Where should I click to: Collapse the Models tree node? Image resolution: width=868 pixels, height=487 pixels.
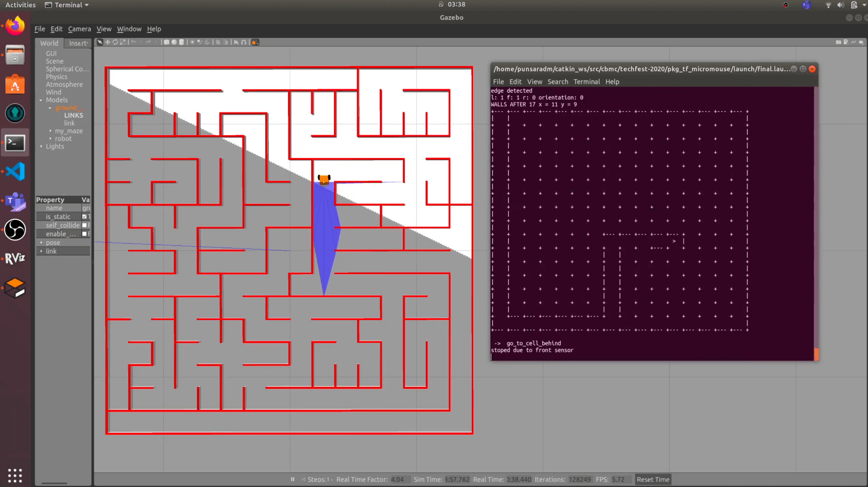pyautogui.click(x=41, y=100)
